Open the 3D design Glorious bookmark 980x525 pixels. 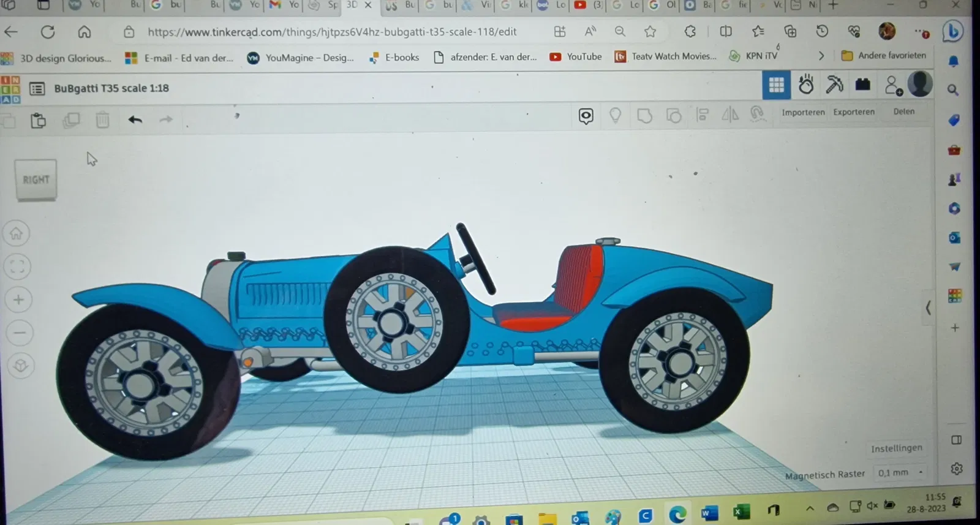click(56, 58)
